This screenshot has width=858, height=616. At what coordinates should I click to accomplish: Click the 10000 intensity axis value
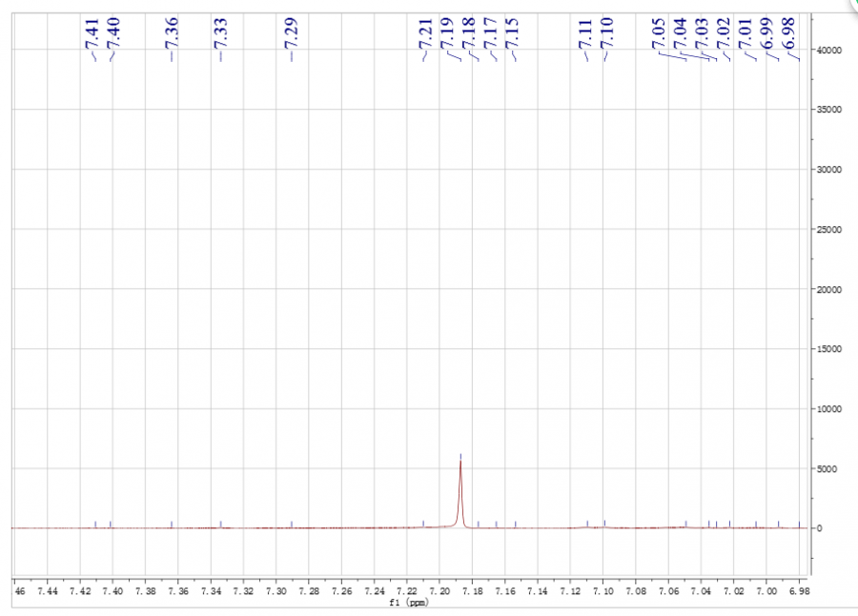829,409
